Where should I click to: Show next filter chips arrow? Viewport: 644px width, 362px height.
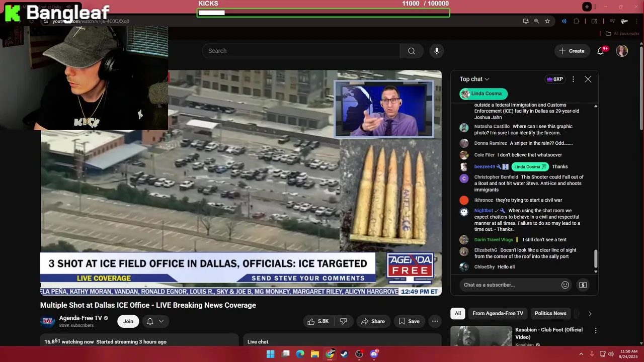point(590,314)
